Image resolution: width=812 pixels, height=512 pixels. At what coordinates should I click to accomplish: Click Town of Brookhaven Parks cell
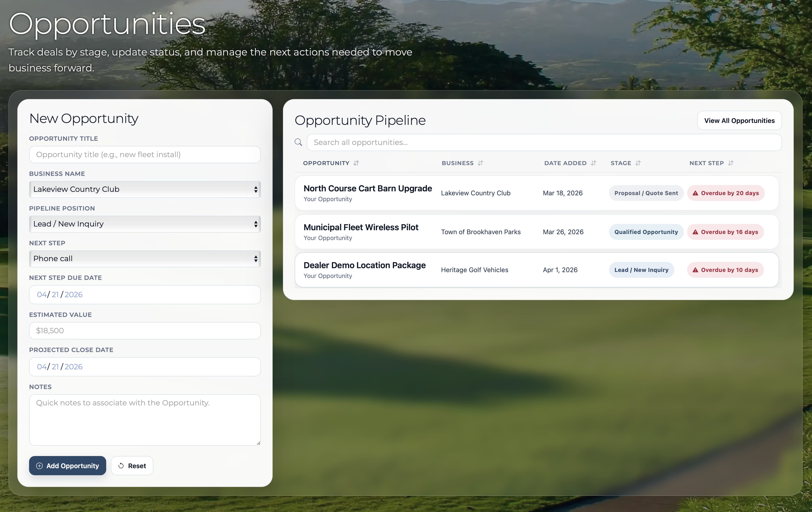pos(481,232)
